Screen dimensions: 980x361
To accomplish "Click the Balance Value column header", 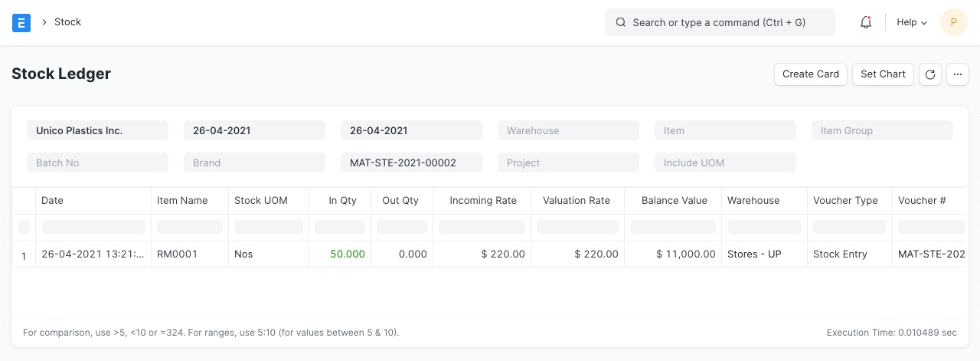I will tap(673, 201).
